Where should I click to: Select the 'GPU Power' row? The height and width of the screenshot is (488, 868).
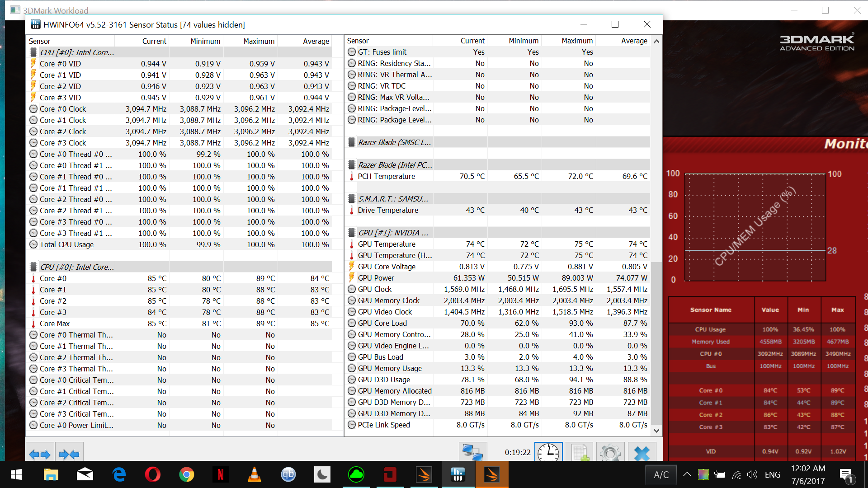pyautogui.click(x=498, y=278)
